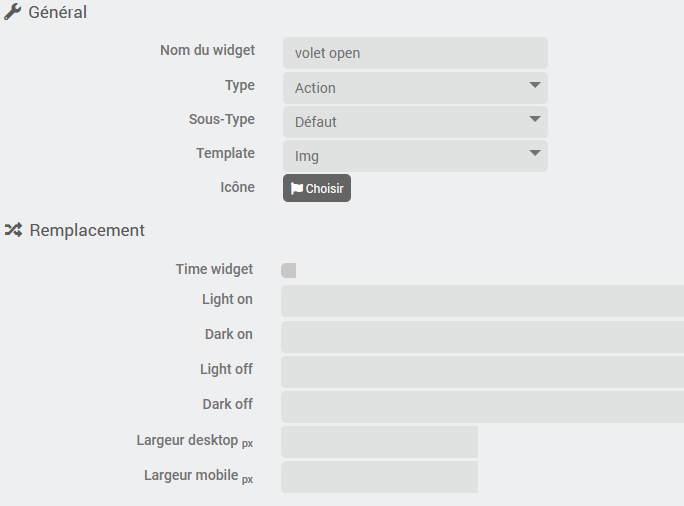The width and height of the screenshot is (684, 506).
Task: Click the Général section heading
Action: (x=57, y=13)
